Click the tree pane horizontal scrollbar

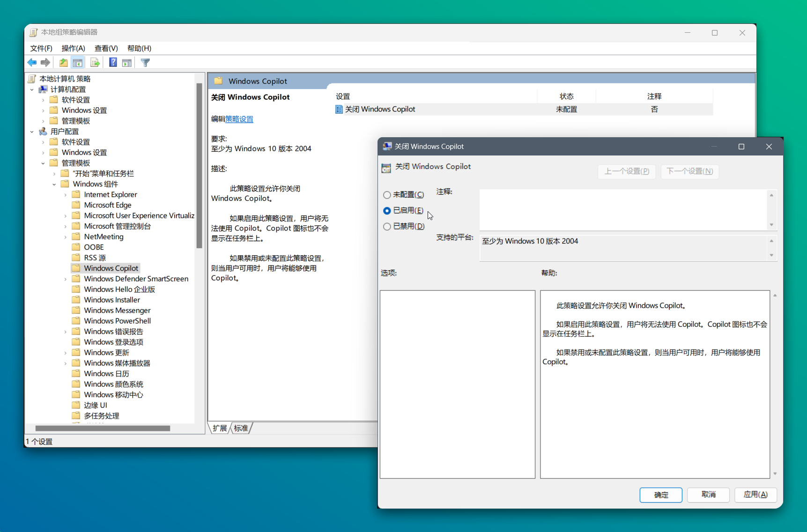tap(103, 429)
